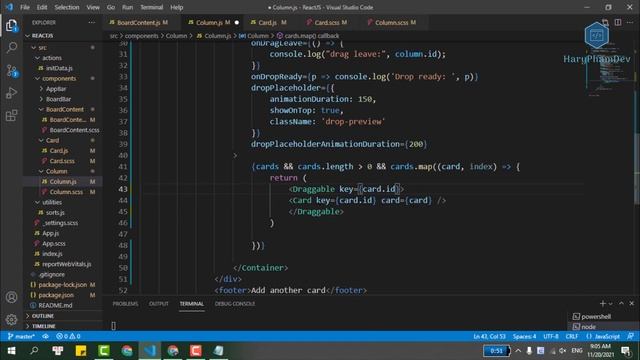The height and width of the screenshot is (360, 640).
Task: Click the volume icon in system tray
Action: click(563, 351)
